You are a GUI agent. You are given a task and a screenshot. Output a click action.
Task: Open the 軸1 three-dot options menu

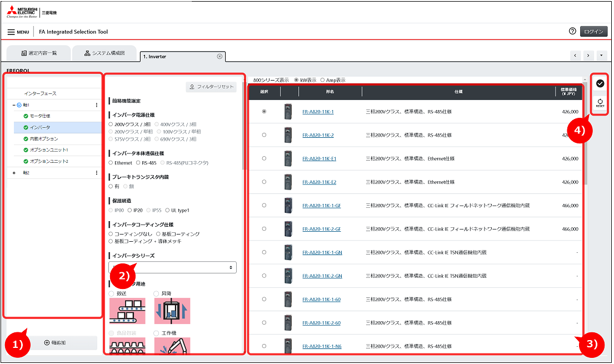97,105
